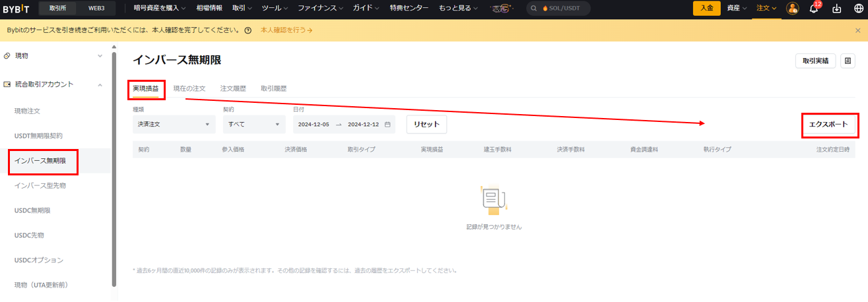This screenshot has height=302, width=868.
Task: Collapse the 統合取引アカウント sidebar section
Action: pos(100,84)
